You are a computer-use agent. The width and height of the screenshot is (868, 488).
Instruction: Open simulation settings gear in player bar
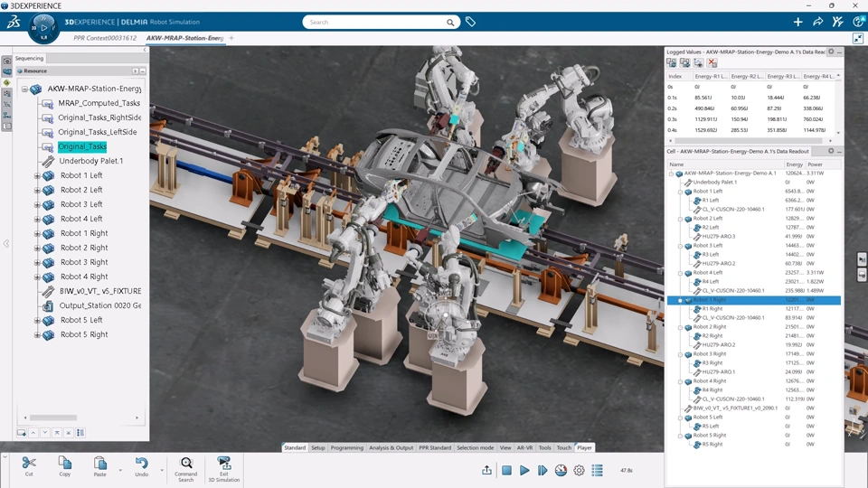click(579, 470)
